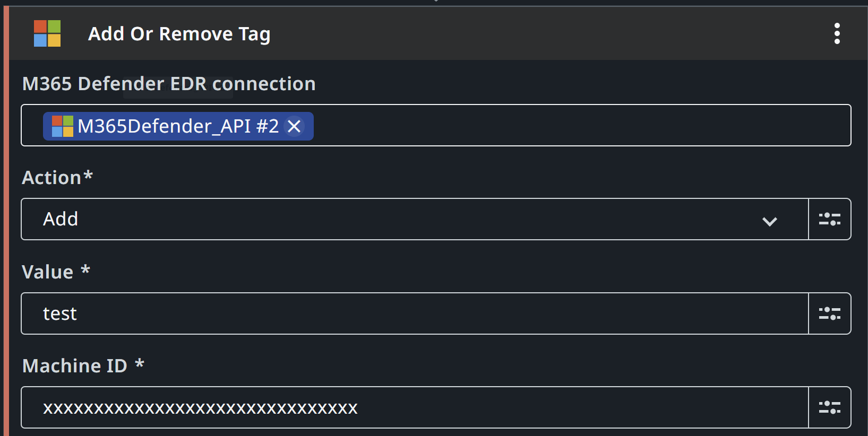868x436 pixels.
Task: Select the step's red left border strip
Action: [x=6, y=221]
